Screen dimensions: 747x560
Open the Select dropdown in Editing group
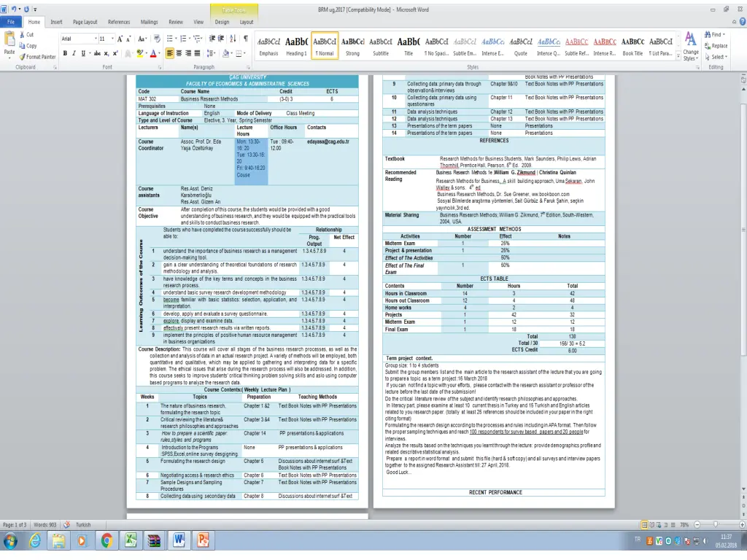pos(716,57)
